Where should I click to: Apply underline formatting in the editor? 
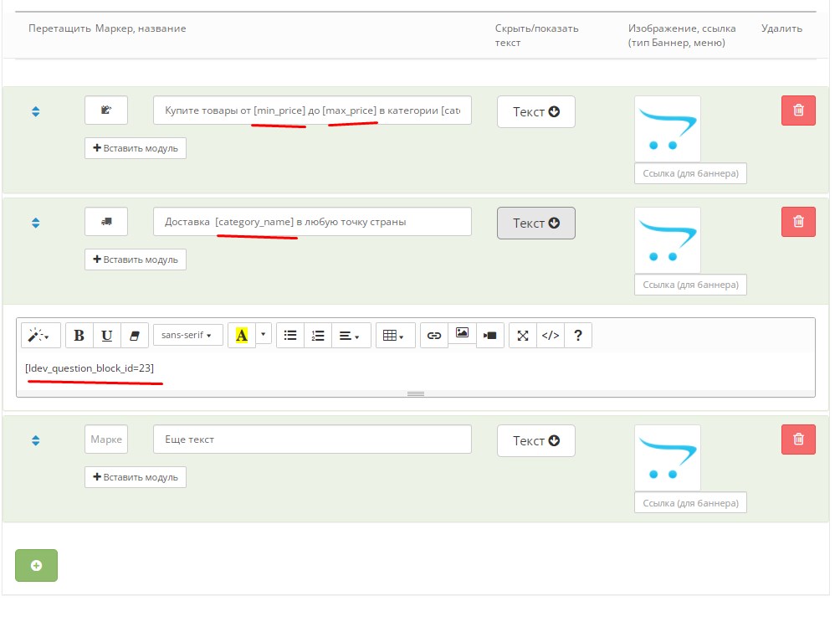[107, 336]
